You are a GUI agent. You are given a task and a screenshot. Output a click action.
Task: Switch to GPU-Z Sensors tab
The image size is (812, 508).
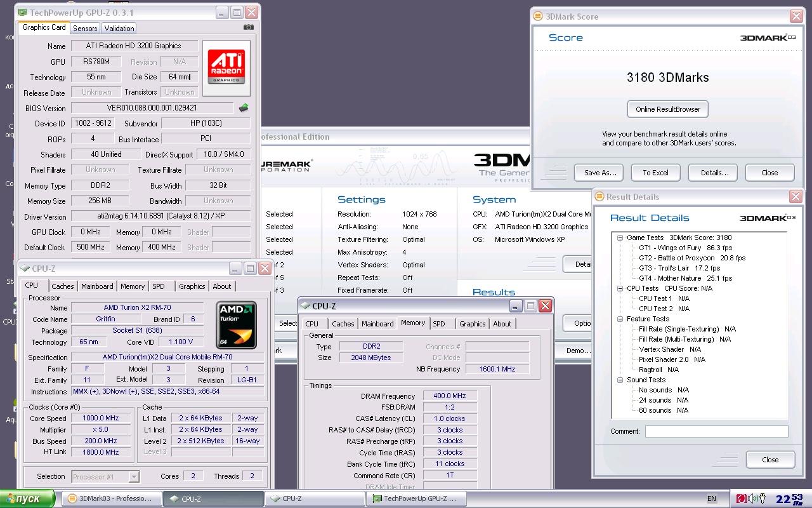(x=85, y=28)
